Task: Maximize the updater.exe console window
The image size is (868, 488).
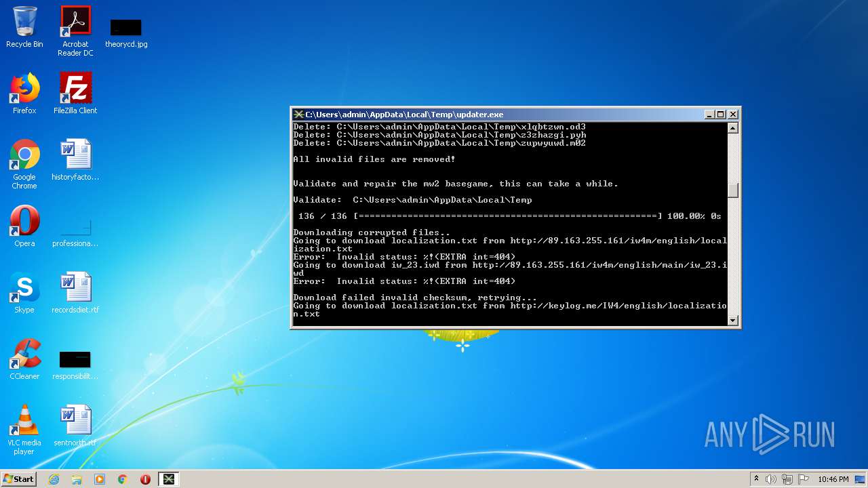Action: pos(720,115)
